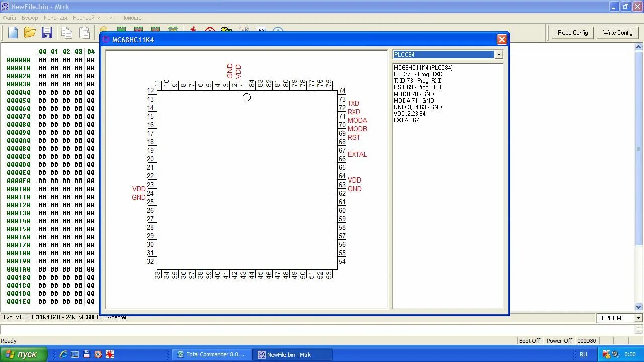Click the Ready status text

point(9,341)
